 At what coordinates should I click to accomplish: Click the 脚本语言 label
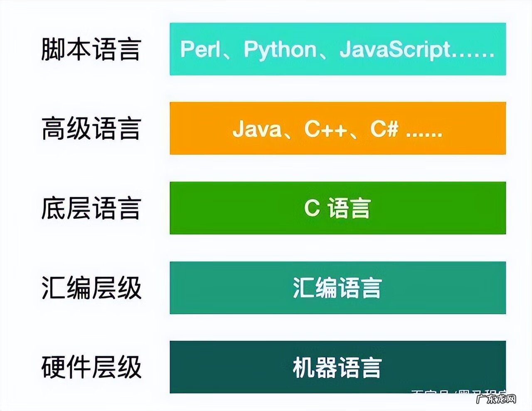click(91, 49)
